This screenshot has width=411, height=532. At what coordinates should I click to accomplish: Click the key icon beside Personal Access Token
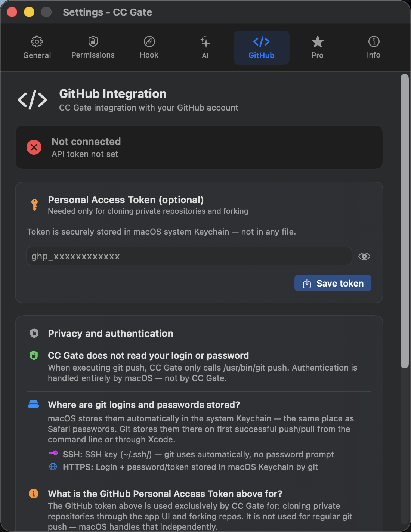(34, 204)
